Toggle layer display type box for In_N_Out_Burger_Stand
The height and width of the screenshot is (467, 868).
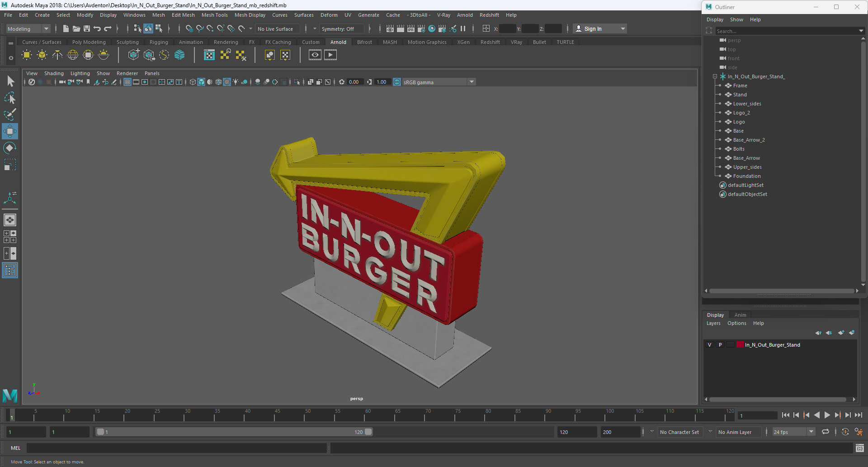[x=731, y=345]
